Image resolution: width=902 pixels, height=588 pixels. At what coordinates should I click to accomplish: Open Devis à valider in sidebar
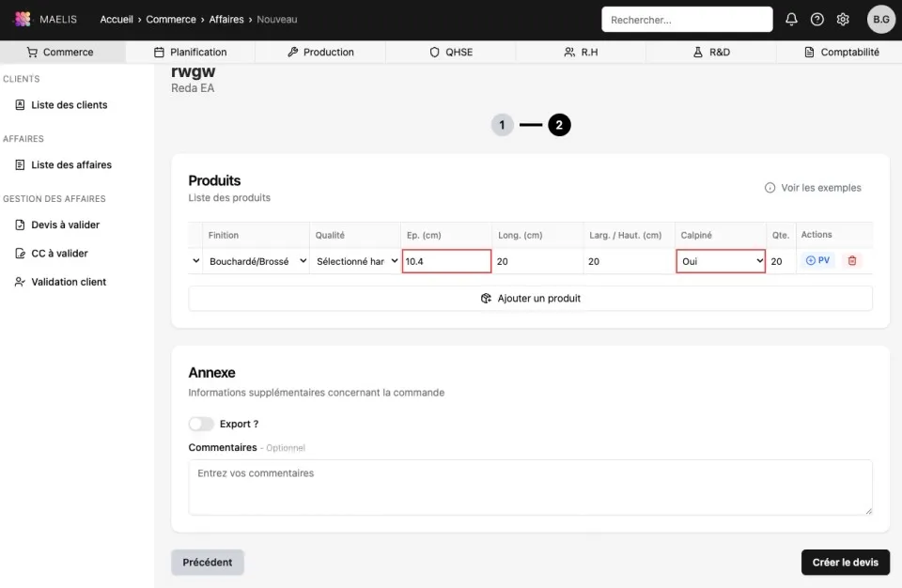pos(65,225)
